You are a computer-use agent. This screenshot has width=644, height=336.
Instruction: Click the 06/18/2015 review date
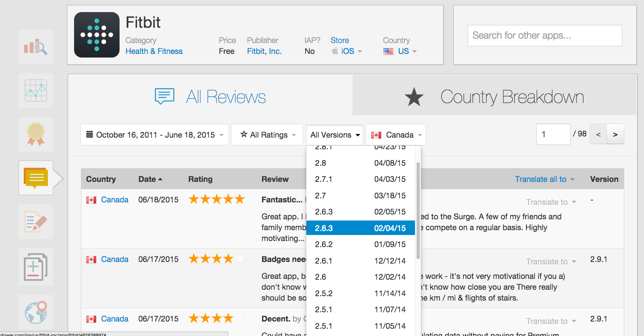(158, 200)
